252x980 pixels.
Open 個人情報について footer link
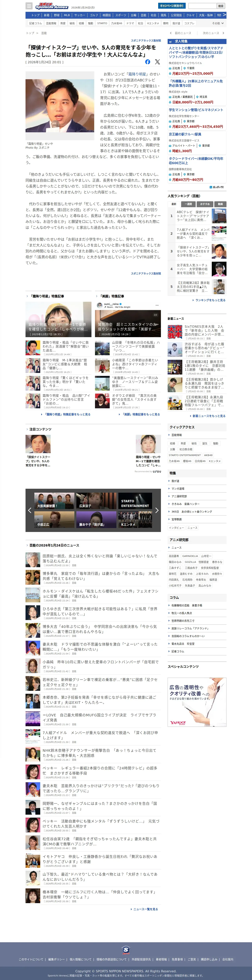click(x=80, y=960)
